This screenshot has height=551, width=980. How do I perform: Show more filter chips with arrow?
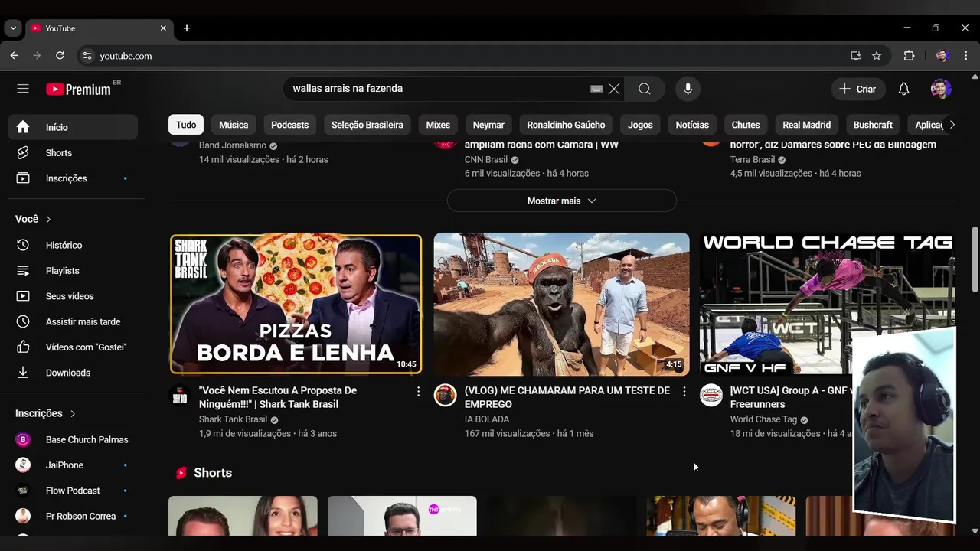(952, 125)
